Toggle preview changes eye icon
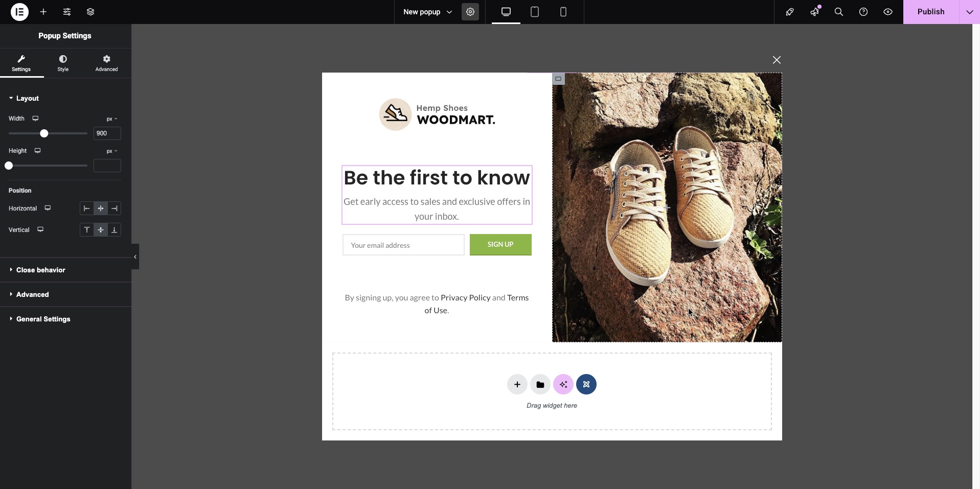The width and height of the screenshot is (980, 489). (887, 12)
